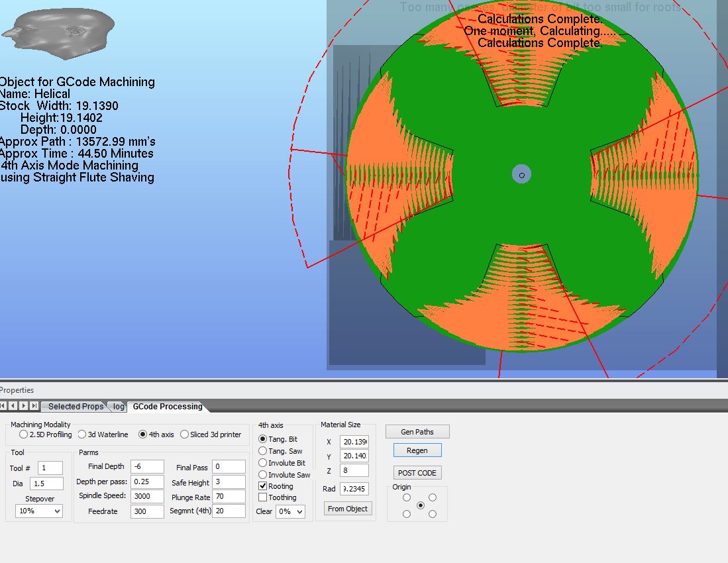Set origin to the top-left corner
The image size is (728, 563).
(407, 497)
